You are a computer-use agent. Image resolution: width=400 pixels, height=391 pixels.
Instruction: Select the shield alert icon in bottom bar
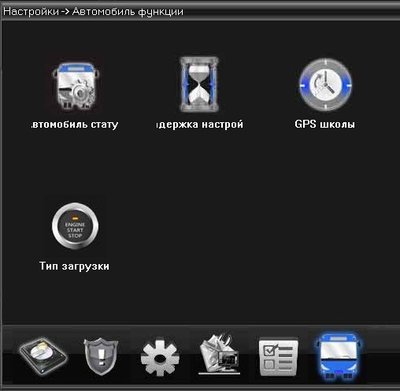pyautogui.click(x=101, y=356)
